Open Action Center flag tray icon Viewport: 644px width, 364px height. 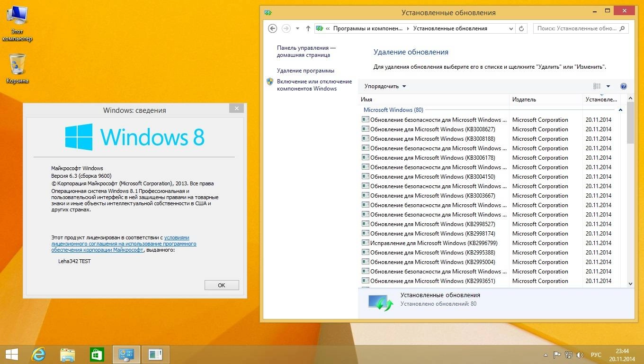pyautogui.click(x=557, y=355)
